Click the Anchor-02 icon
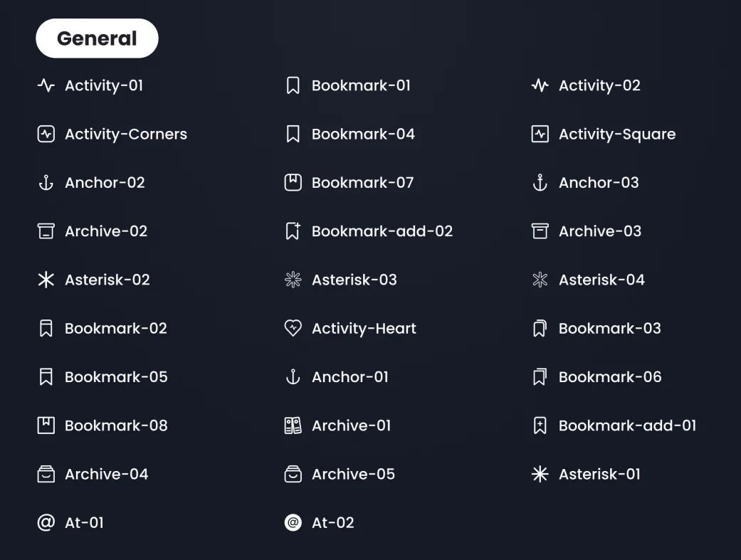 coord(46,183)
